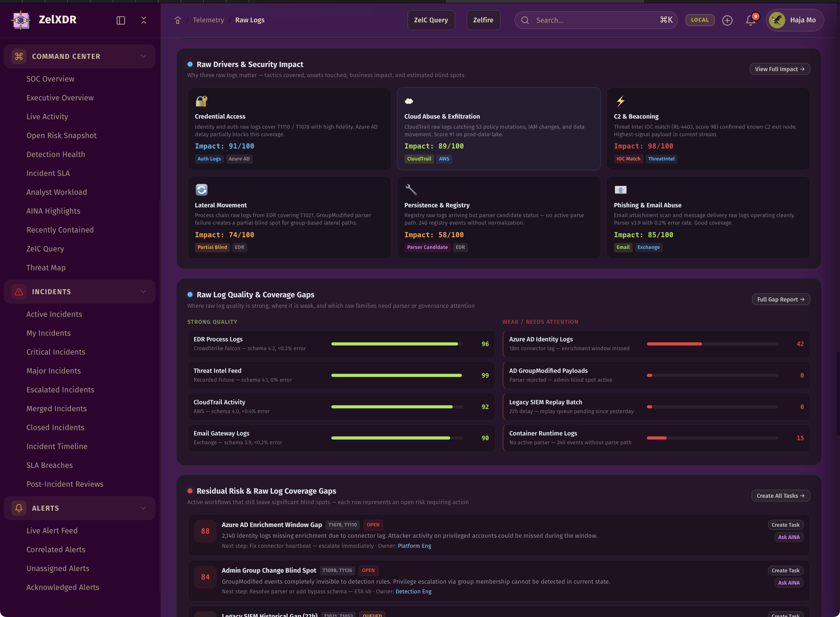Open notifications bell with 9 badge
The height and width of the screenshot is (617, 840).
(x=750, y=20)
